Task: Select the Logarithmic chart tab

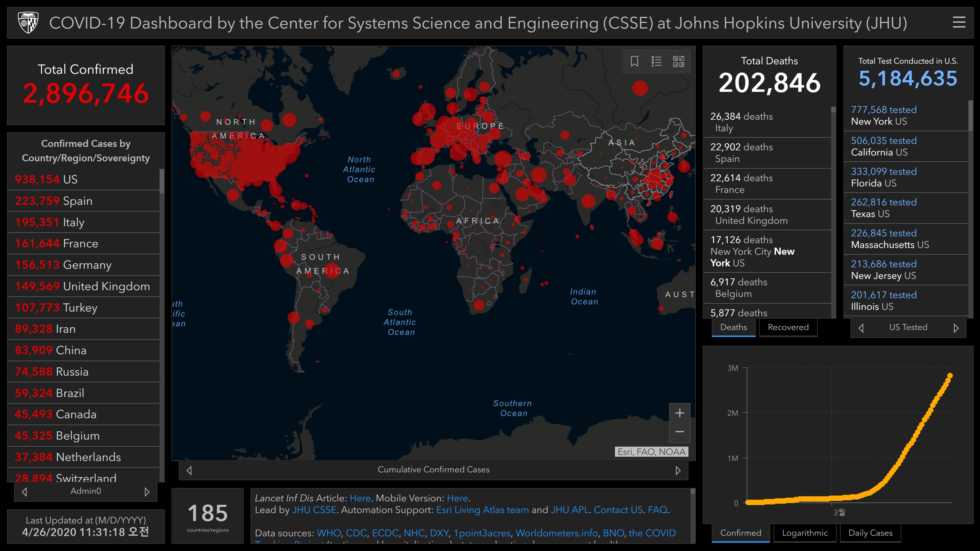Action: (805, 533)
